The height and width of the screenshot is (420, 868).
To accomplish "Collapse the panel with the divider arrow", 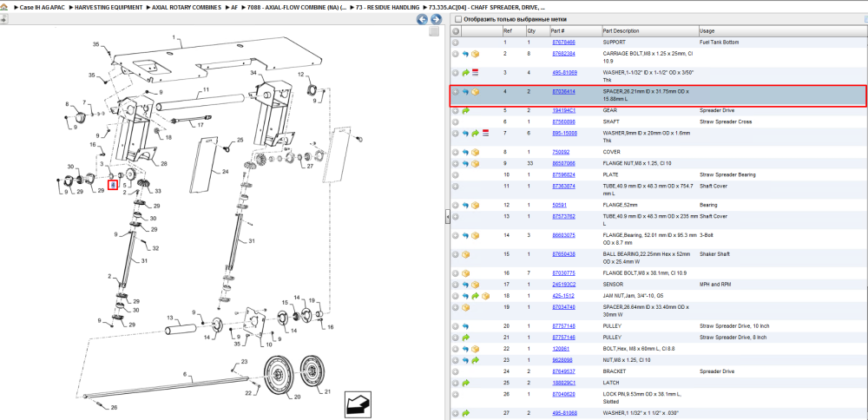I will [447, 218].
